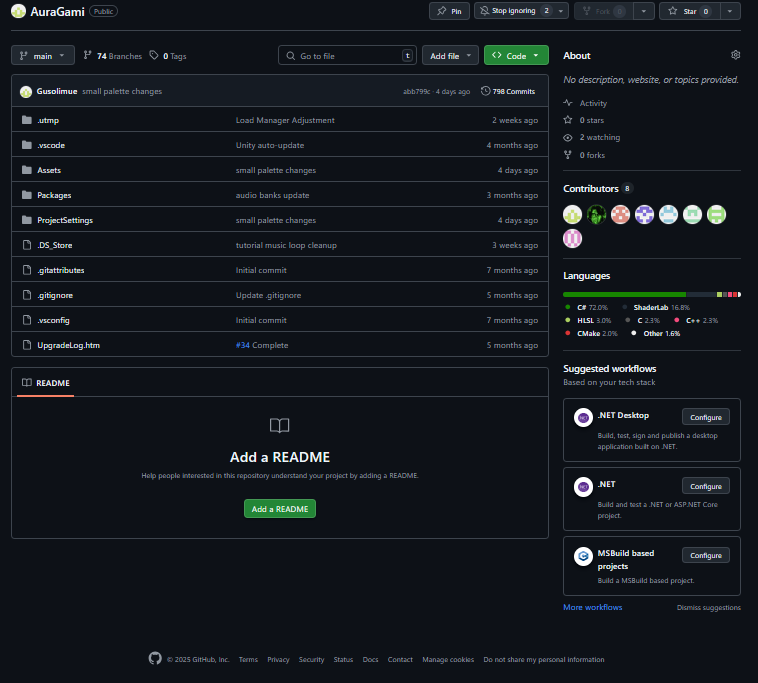Screen dimensions: 758x683
Task: Open the 2 watching link
Action: pyautogui.click(x=592, y=137)
